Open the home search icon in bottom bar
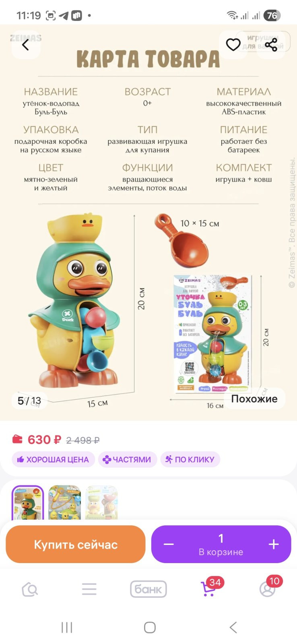The height and width of the screenshot is (644, 297). click(x=30, y=590)
